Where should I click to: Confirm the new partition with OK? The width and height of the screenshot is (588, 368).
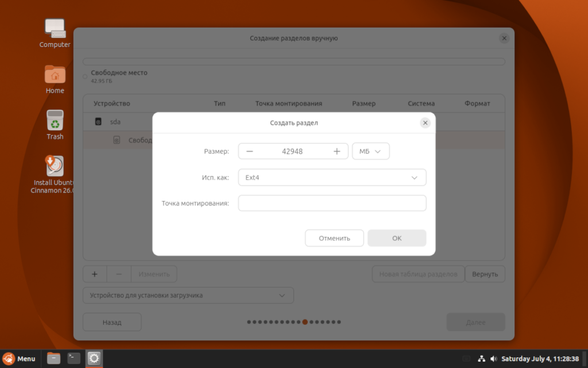click(397, 238)
